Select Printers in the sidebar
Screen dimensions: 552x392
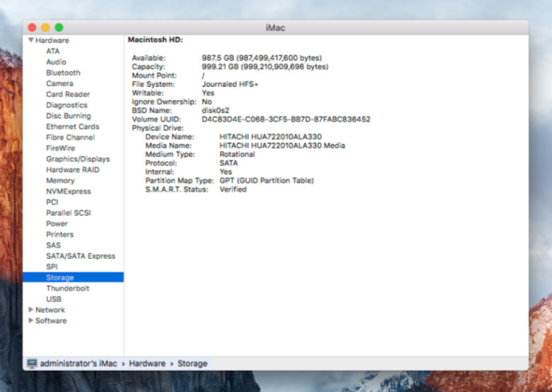point(60,234)
